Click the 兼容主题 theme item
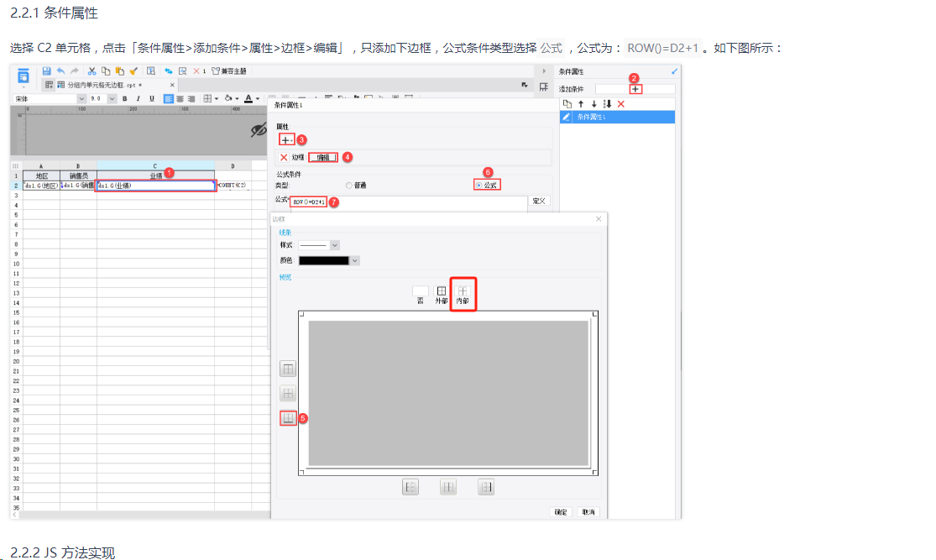Viewport: 936px width, 560px height. coord(228,71)
